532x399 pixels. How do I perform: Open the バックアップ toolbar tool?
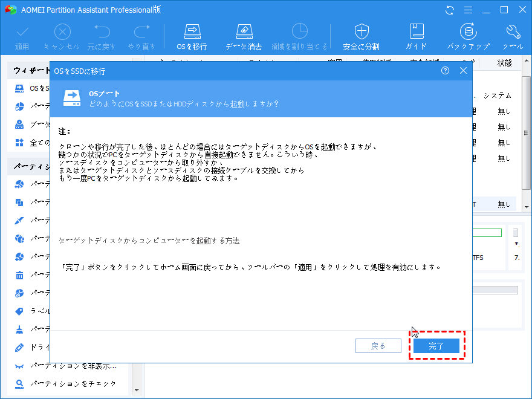pyautogui.click(x=469, y=37)
